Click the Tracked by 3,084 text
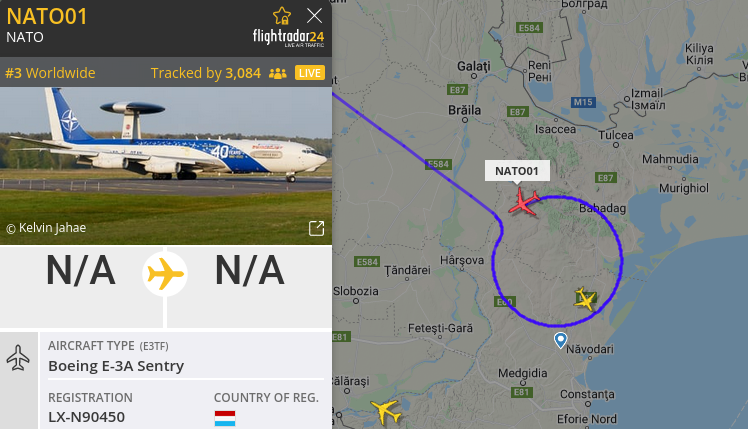748x429 pixels. click(206, 73)
